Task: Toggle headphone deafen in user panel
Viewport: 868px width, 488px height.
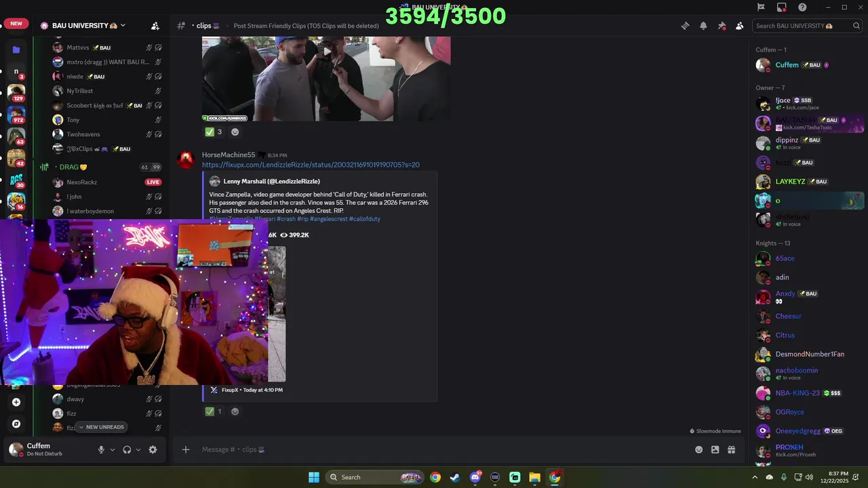Action: [127, 449]
